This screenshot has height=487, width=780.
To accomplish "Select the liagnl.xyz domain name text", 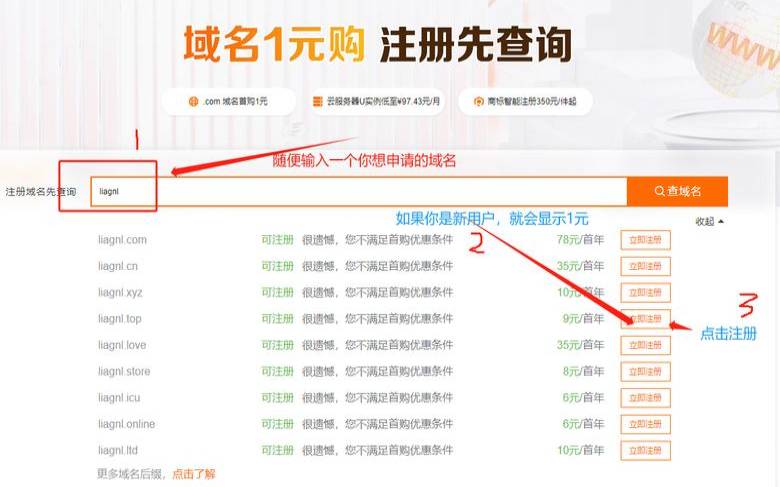I will [x=120, y=292].
